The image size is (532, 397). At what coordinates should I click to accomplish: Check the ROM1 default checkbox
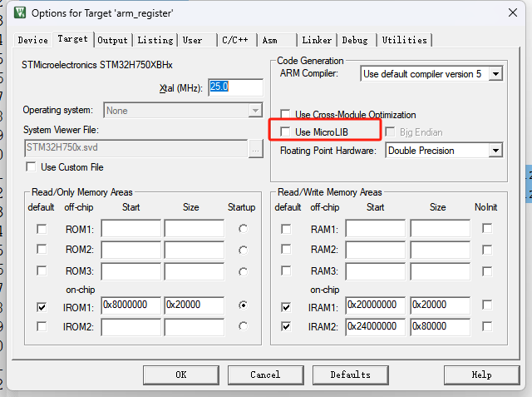(x=42, y=229)
